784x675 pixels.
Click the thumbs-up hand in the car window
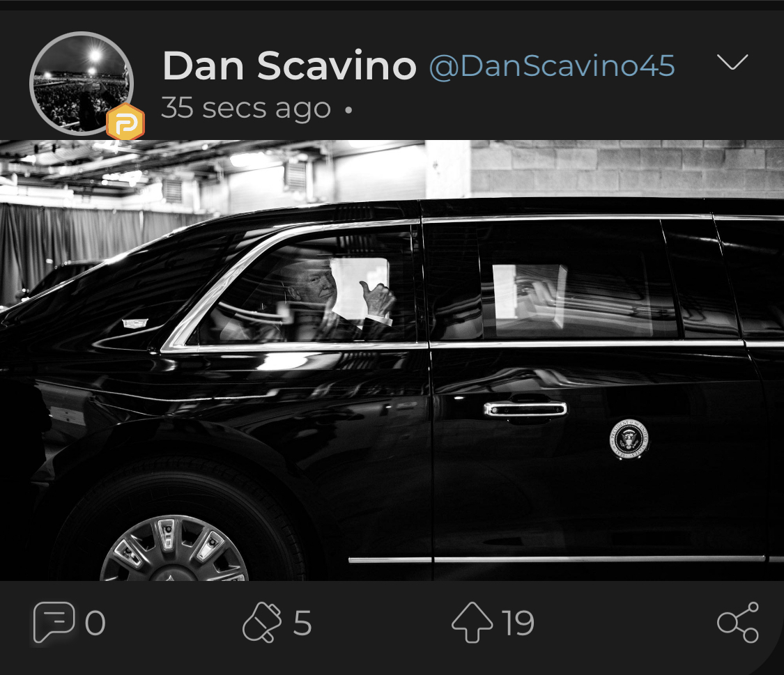tap(378, 299)
